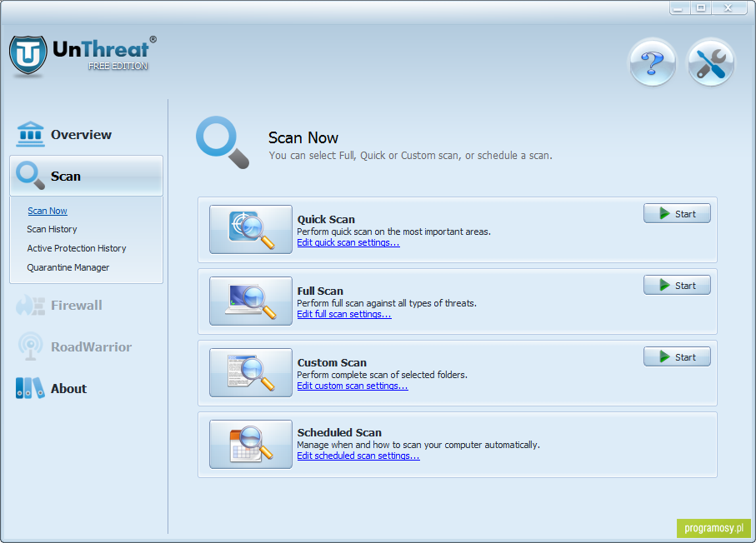This screenshot has height=543, width=756.
Task: Click the FREE EDITION label
Action: (x=118, y=66)
